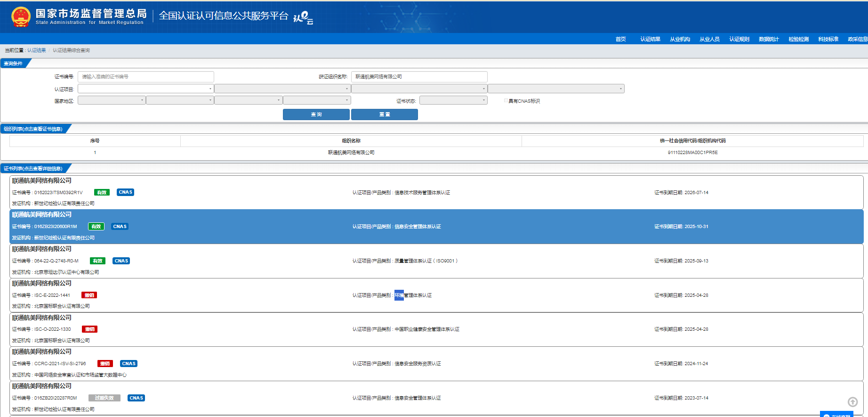
Task: Click the 有效 badge for certificate 016ZB23I20600R1M
Action: point(96,227)
